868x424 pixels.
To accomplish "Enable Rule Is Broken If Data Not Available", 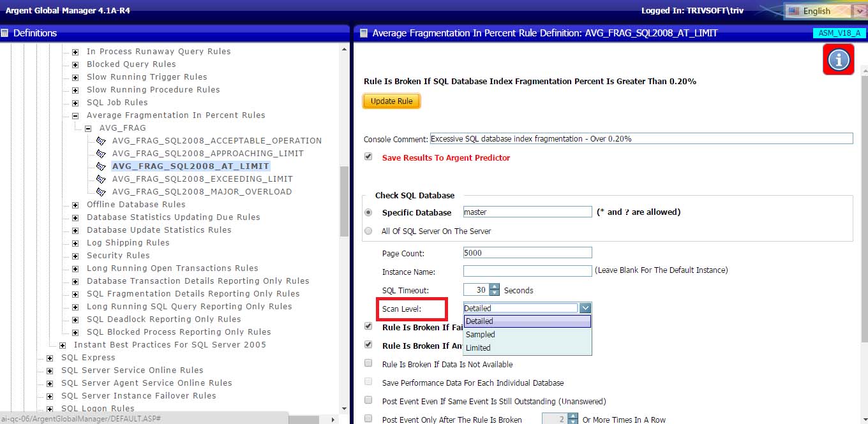I will 368,363.
